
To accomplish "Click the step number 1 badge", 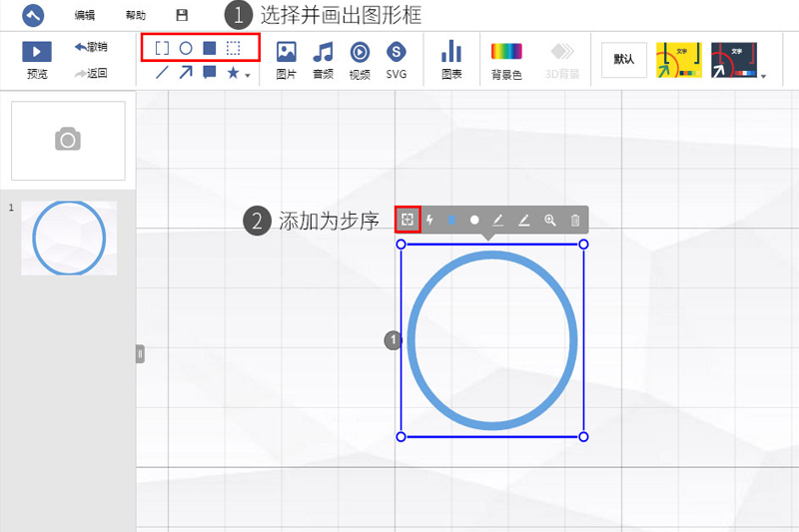I will point(393,340).
